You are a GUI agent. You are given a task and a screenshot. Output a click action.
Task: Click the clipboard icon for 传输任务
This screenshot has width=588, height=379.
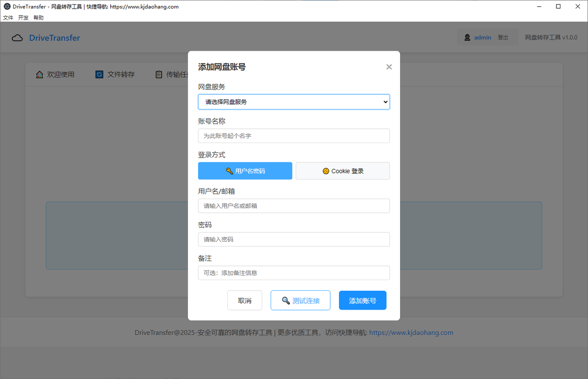159,75
